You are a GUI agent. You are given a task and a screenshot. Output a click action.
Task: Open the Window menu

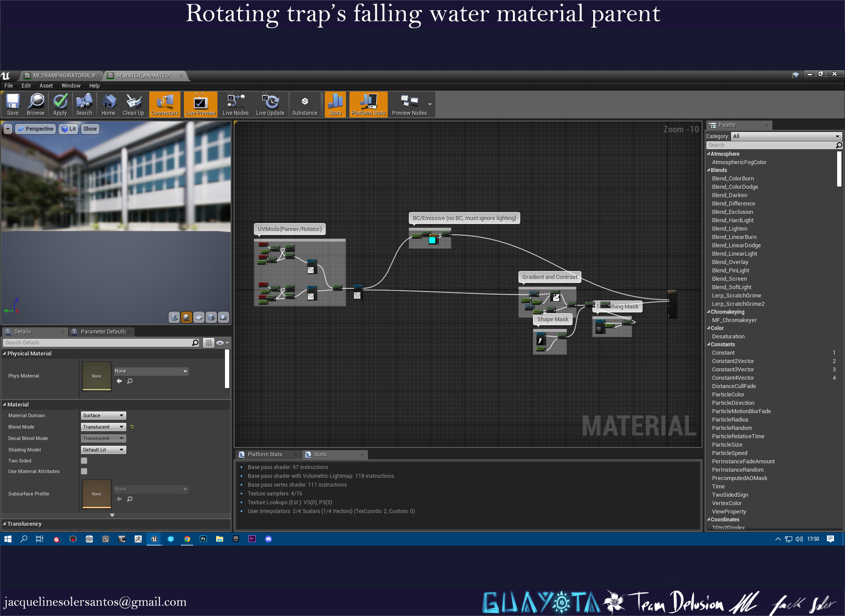coord(70,85)
